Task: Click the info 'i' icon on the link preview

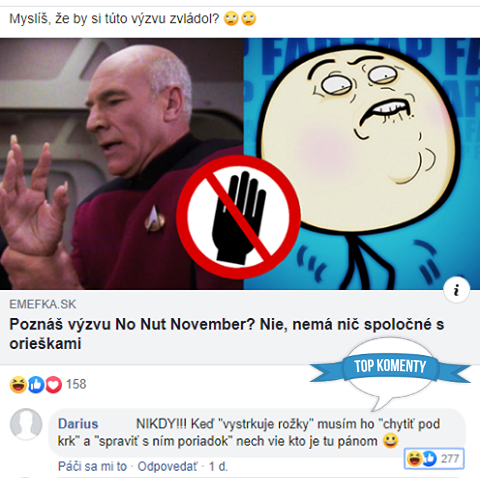Action: point(456,290)
